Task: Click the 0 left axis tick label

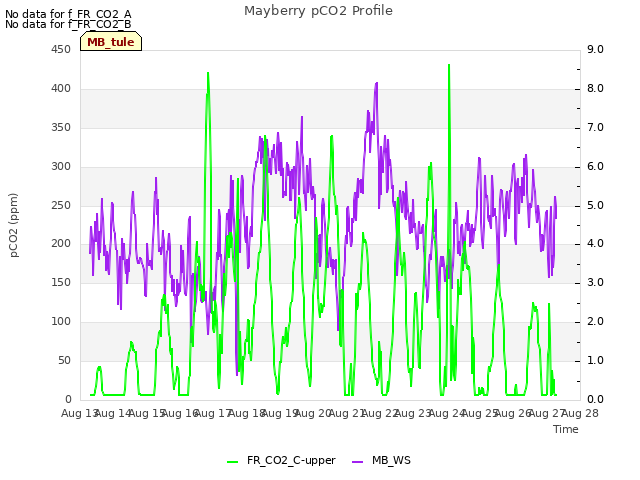Action: click(68, 399)
